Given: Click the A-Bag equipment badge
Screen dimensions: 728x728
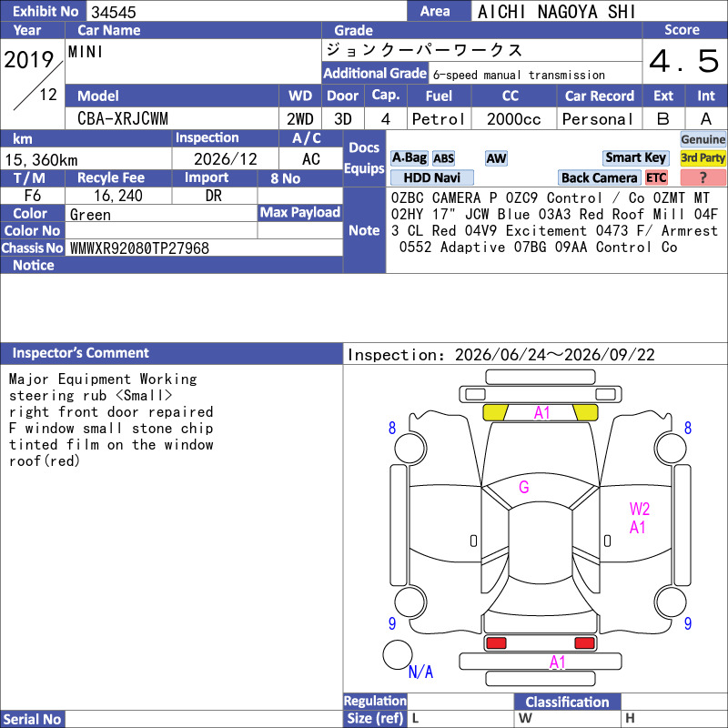Looking at the screenshot, I should [x=409, y=158].
